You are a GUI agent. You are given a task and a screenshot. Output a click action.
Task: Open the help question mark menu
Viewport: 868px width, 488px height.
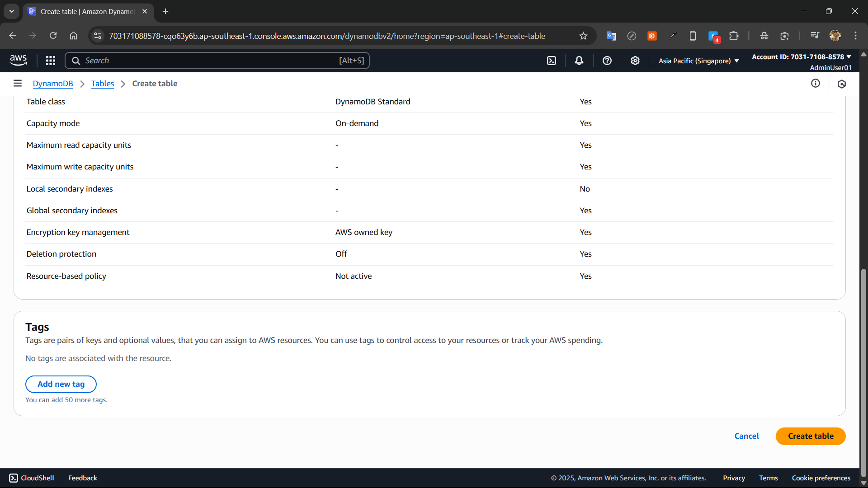(x=607, y=61)
